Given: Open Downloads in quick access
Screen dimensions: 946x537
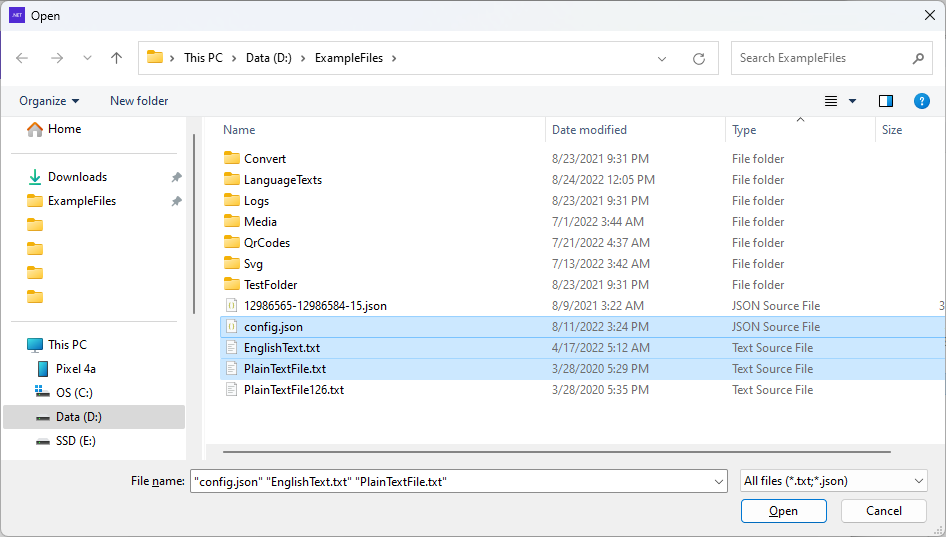Looking at the screenshot, I should click(77, 177).
